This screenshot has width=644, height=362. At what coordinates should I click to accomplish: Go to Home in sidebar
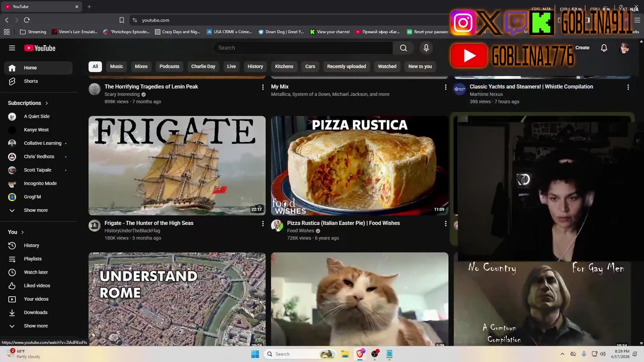tap(38, 68)
